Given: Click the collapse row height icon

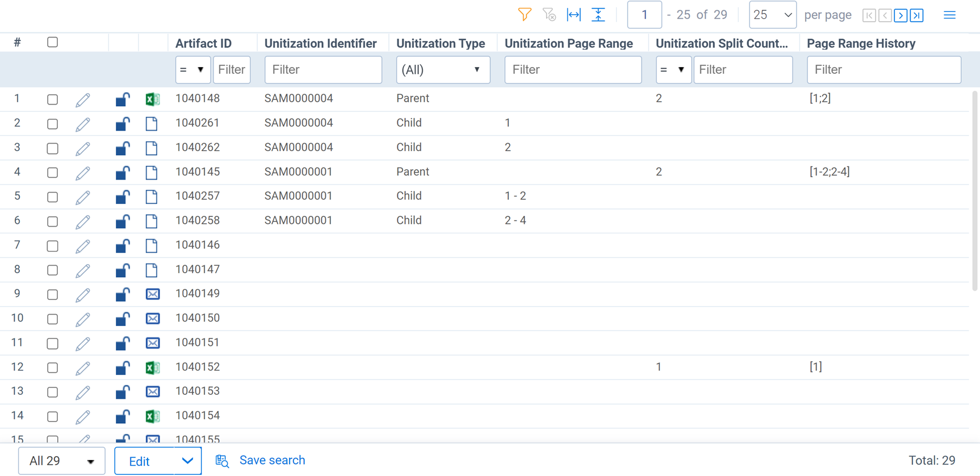Looking at the screenshot, I should point(598,15).
